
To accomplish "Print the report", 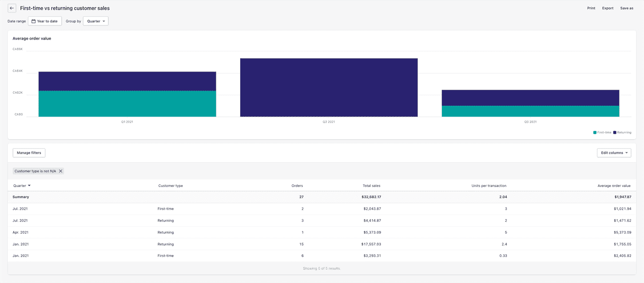I will coord(591,8).
